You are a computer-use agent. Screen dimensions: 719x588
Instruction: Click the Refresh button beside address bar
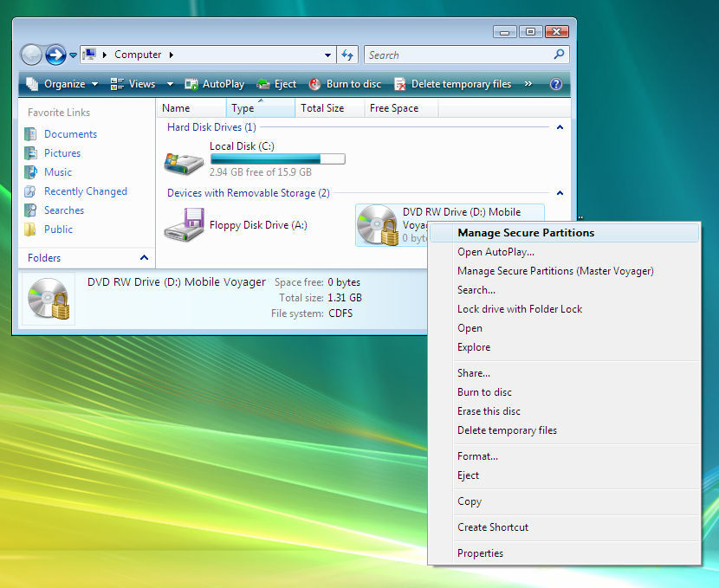pos(347,55)
